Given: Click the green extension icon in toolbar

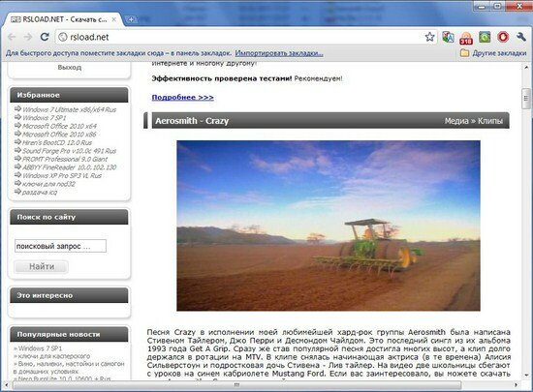Looking at the screenshot, I should click(x=485, y=37).
